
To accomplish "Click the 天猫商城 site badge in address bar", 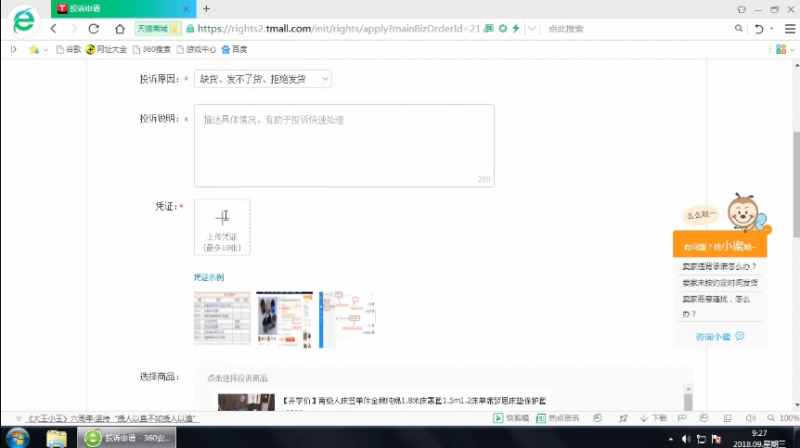I will pyautogui.click(x=158, y=29).
